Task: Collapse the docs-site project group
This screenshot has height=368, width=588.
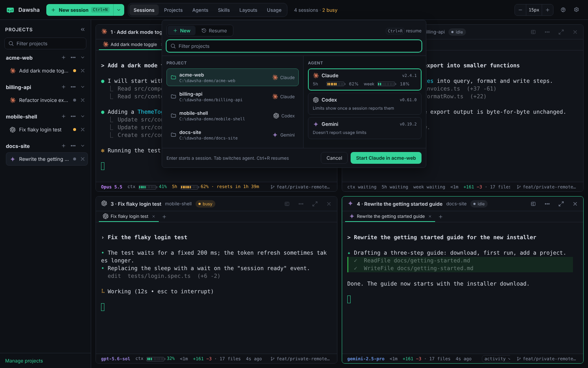Action: click(x=83, y=146)
